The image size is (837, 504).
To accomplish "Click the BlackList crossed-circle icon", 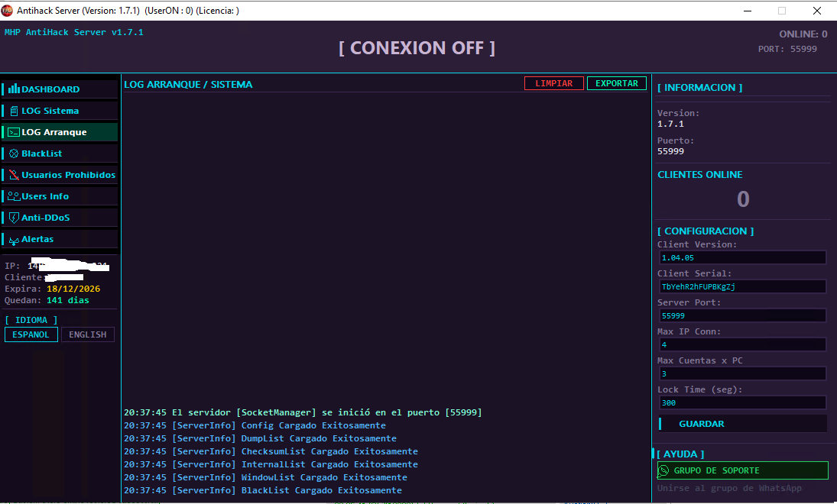I will pyautogui.click(x=14, y=153).
